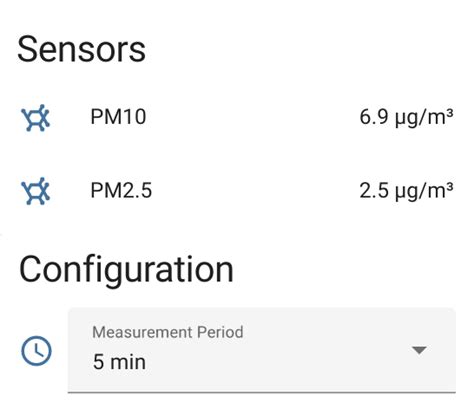Open the PM2.5 sensor name
The image size is (474, 409).
coord(121,190)
